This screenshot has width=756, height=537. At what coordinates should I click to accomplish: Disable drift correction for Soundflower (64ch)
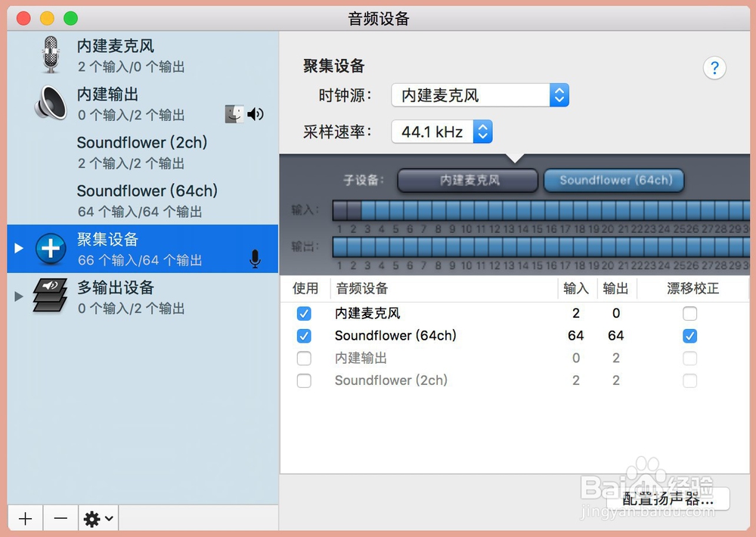(689, 336)
